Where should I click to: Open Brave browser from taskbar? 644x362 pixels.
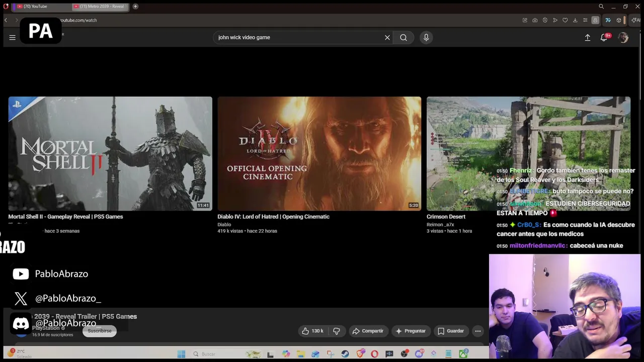(360, 354)
